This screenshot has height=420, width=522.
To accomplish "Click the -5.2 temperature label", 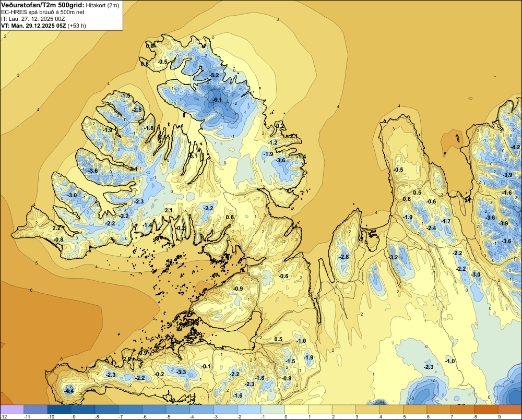I will click(215, 75).
